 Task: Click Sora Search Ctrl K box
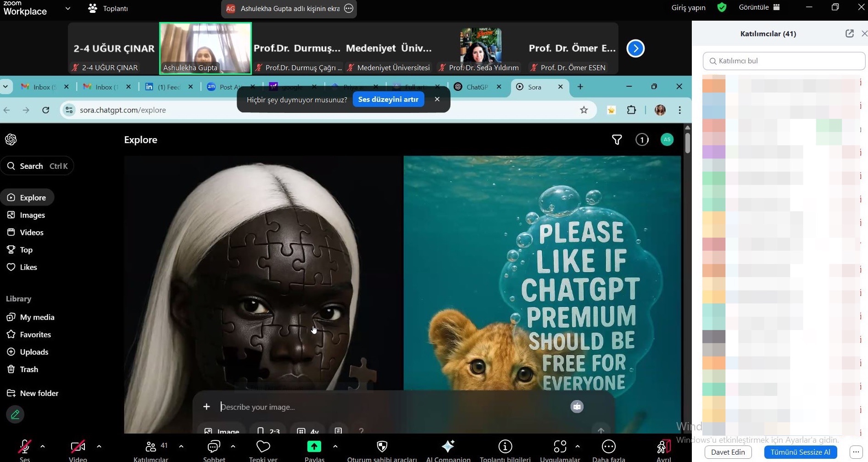coord(37,166)
